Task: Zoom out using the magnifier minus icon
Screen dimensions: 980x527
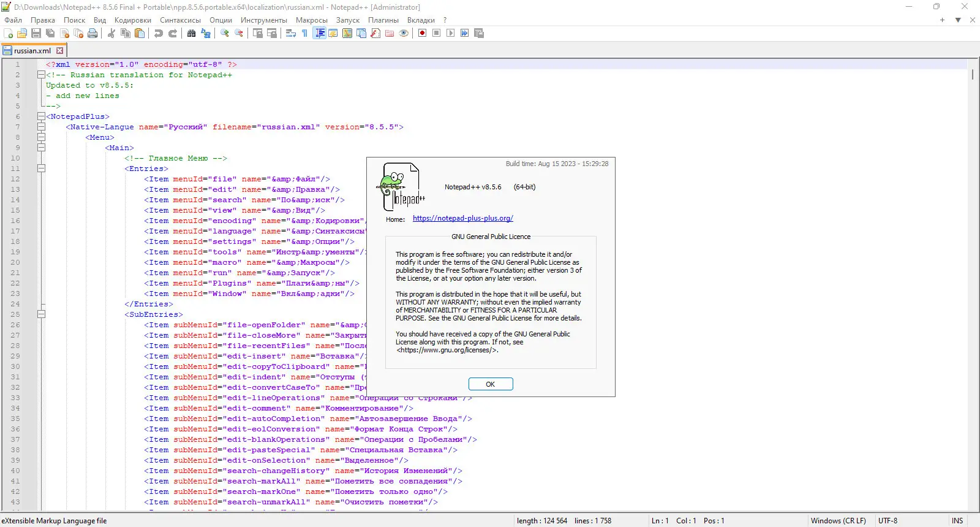Action: 239,33
